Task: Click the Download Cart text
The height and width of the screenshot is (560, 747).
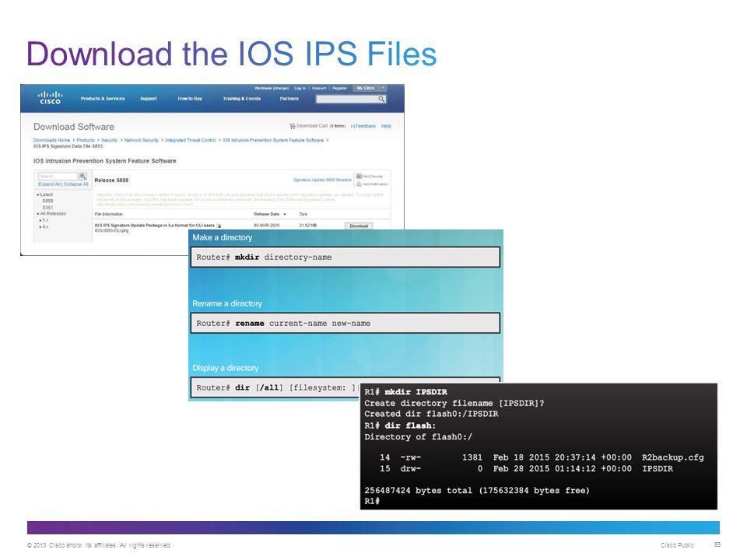Action: [x=312, y=126]
